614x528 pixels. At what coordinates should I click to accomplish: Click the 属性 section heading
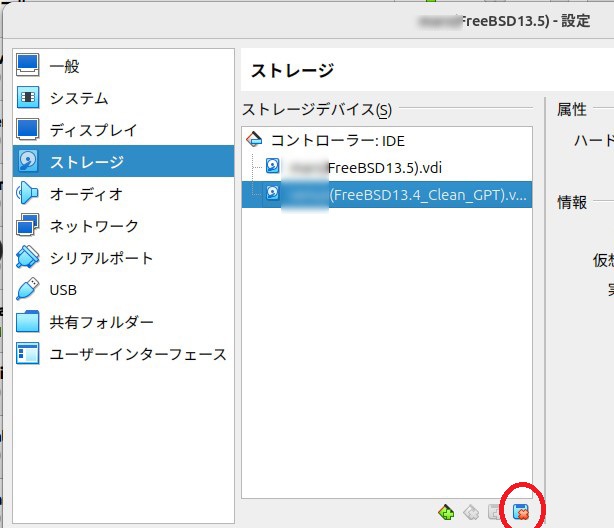572,109
